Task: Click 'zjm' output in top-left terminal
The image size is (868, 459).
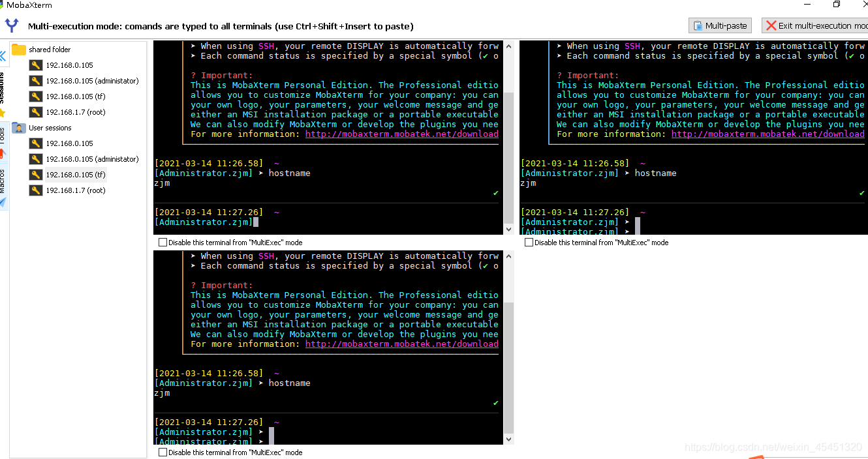Action: pyautogui.click(x=162, y=183)
